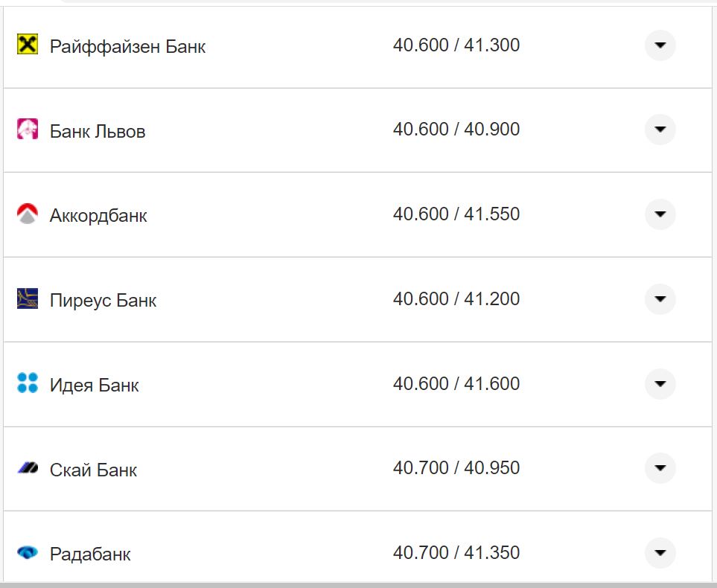717x588 pixels.
Task: Select the Идея Банк name
Action: pyautogui.click(x=94, y=386)
